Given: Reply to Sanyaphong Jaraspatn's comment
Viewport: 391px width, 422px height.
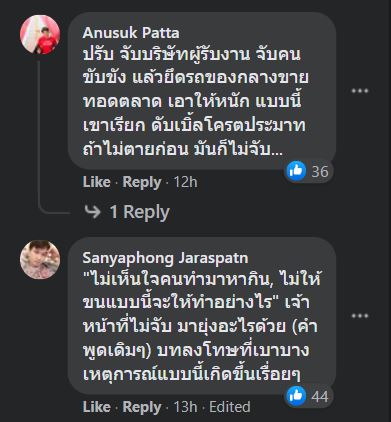Looking at the screenshot, I should tap(142, 408).
